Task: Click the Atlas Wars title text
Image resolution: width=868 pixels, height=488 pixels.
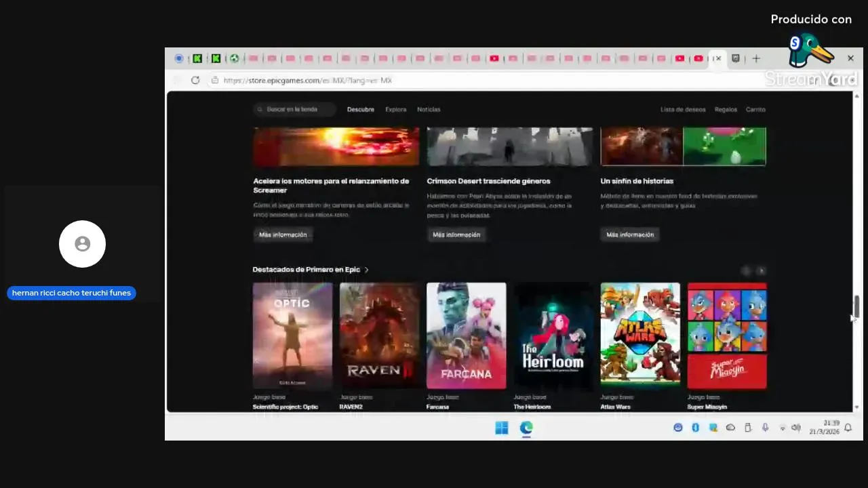Action: [x=615, y=407]
